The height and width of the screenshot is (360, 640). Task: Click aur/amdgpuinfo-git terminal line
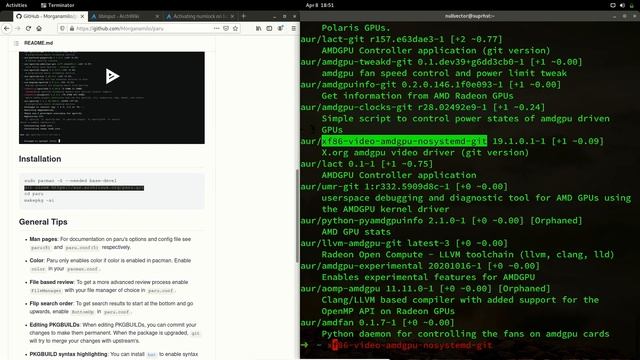tap(431, 85)
